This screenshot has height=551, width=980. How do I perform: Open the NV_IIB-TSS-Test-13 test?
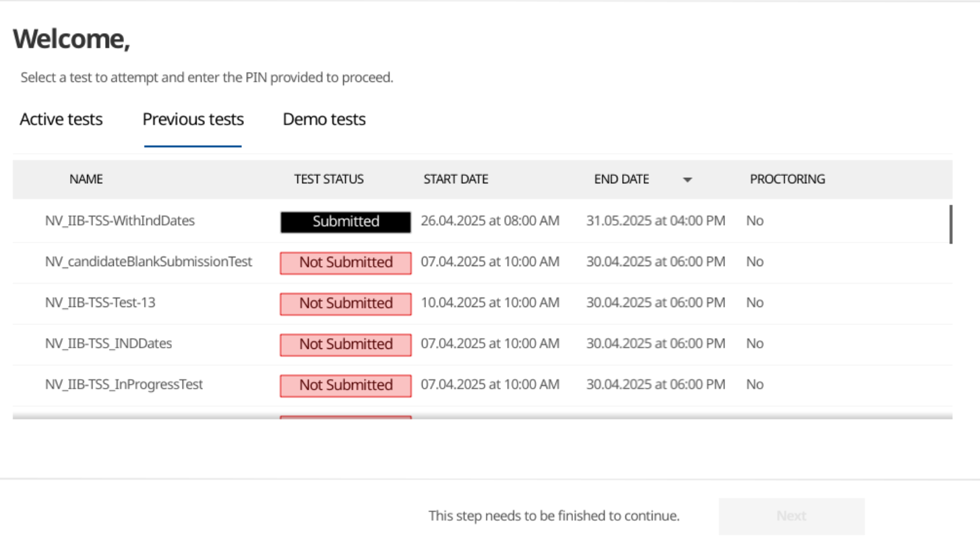pos(100,303)
